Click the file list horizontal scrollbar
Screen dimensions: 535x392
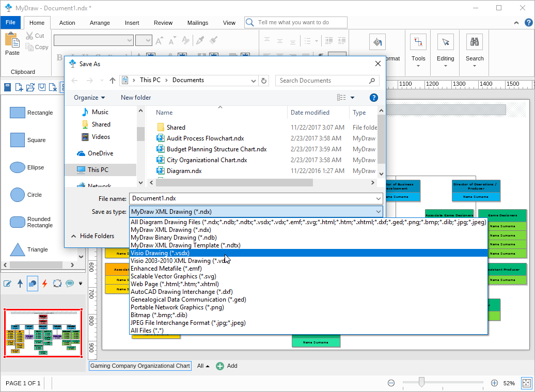pos(234,183)
